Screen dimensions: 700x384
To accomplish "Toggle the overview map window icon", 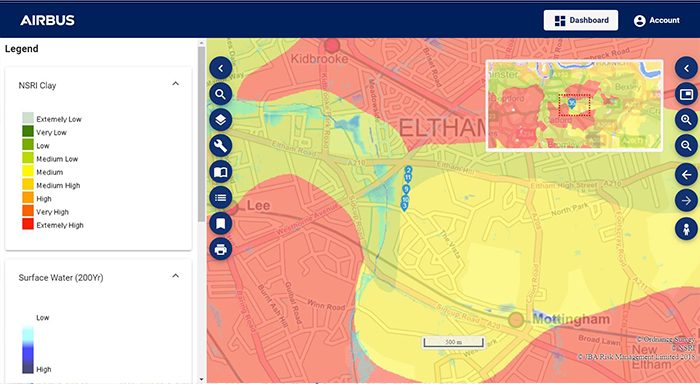I will point(686,94).
